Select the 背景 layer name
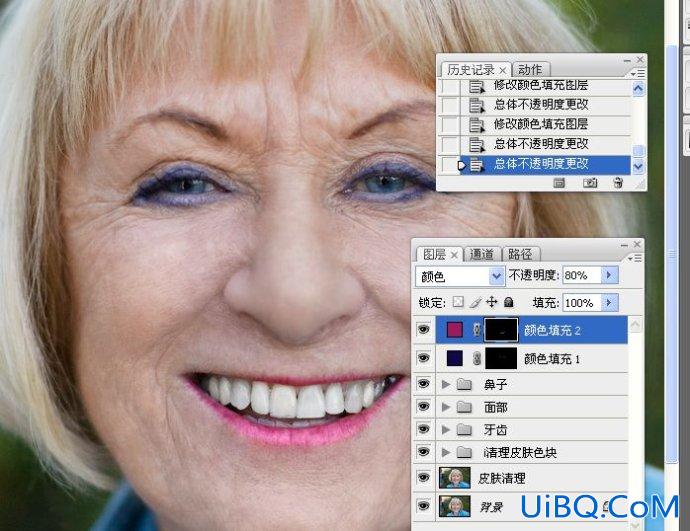Viewport: 690px width, 531px height. pyautogui.click(x=491, y=507)
